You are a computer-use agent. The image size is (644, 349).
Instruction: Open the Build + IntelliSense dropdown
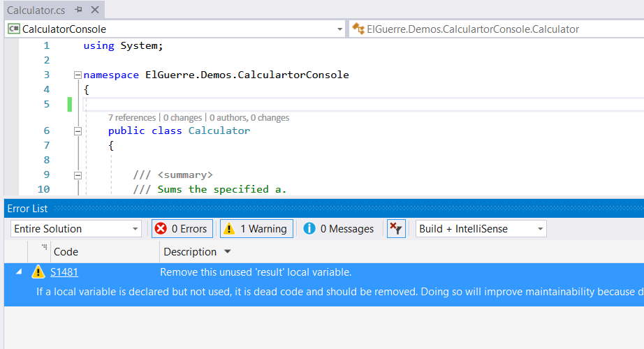(x=481, y=229)
